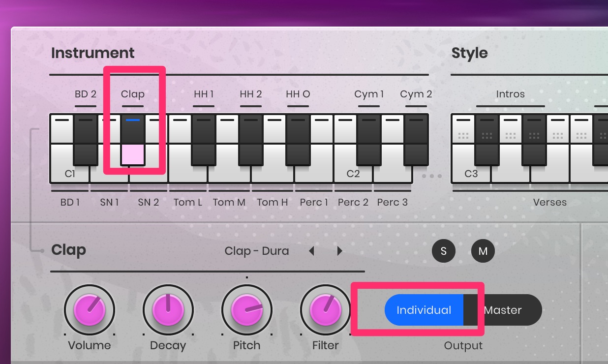Image resolution: width=608 pixels, height=364 pixels.
Task: Switch output to Individual
Action: (424, 310)
